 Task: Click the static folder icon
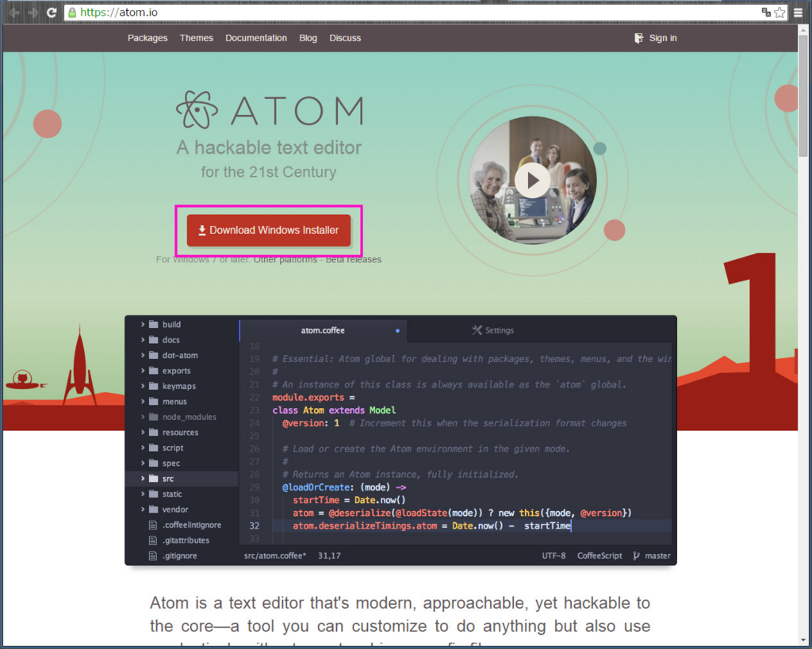[x=153, y=494]
